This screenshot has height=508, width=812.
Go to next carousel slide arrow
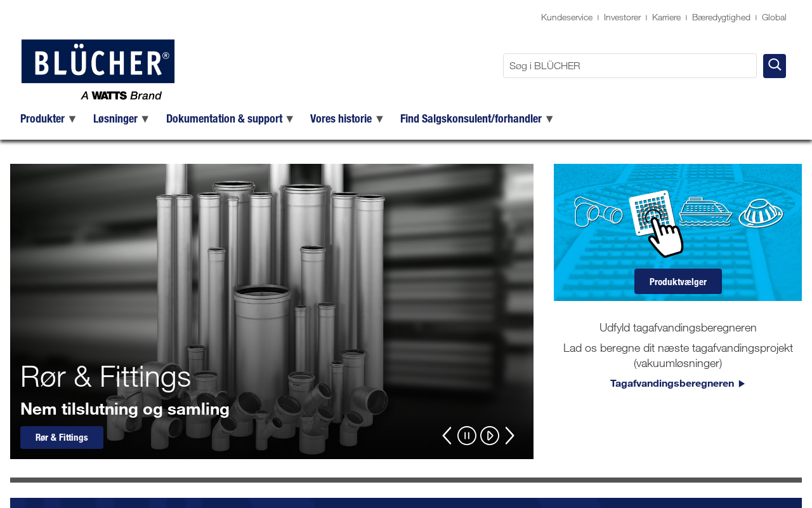pyautogui.click(x=509, y=436)
